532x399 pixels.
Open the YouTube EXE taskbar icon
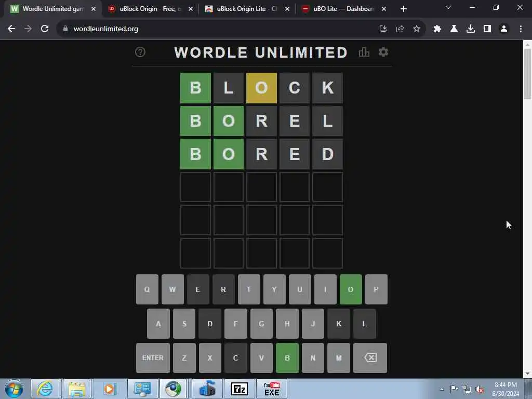click(x=272, y=389)
